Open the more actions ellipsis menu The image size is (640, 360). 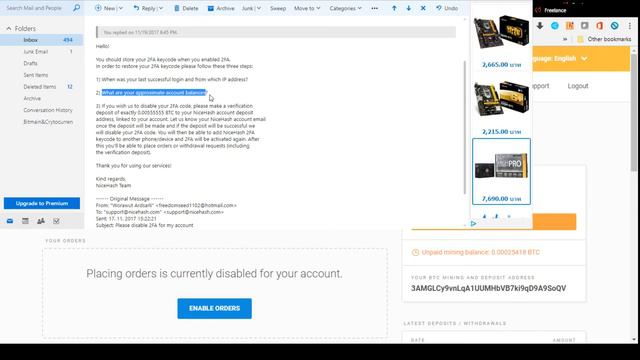point(374,8)
